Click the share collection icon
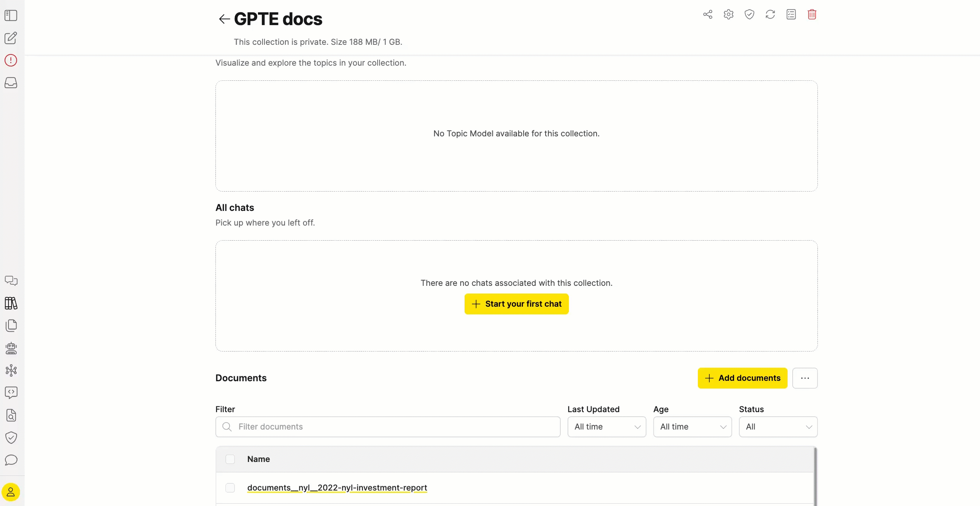Viewport: 980px width, 506px height. (707, 15)
